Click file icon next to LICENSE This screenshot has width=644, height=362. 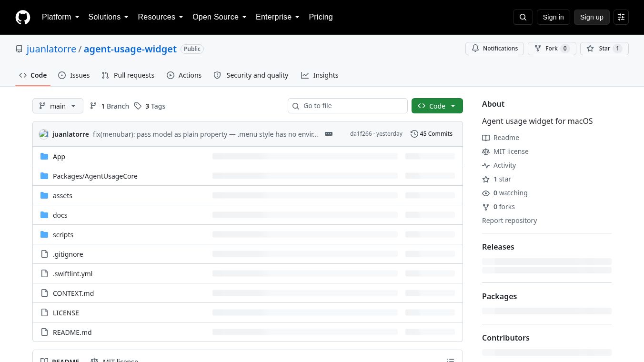44,312
